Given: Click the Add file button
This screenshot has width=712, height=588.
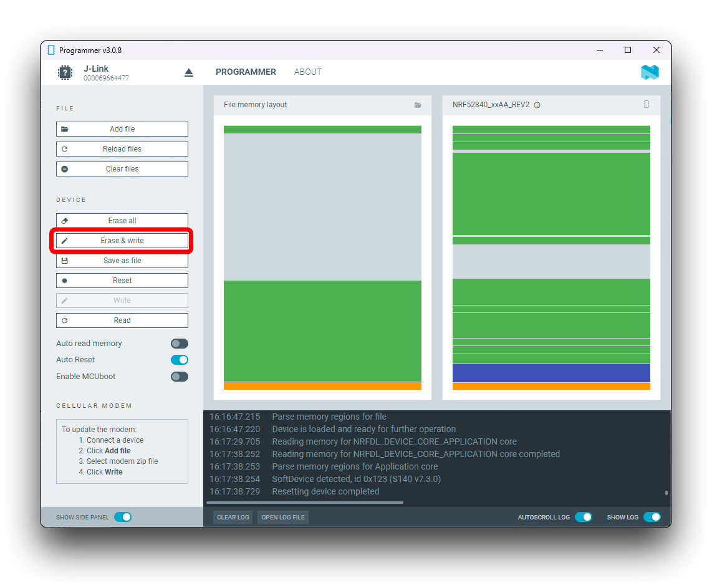Looking at the screenshot, I should coord(122,129).
